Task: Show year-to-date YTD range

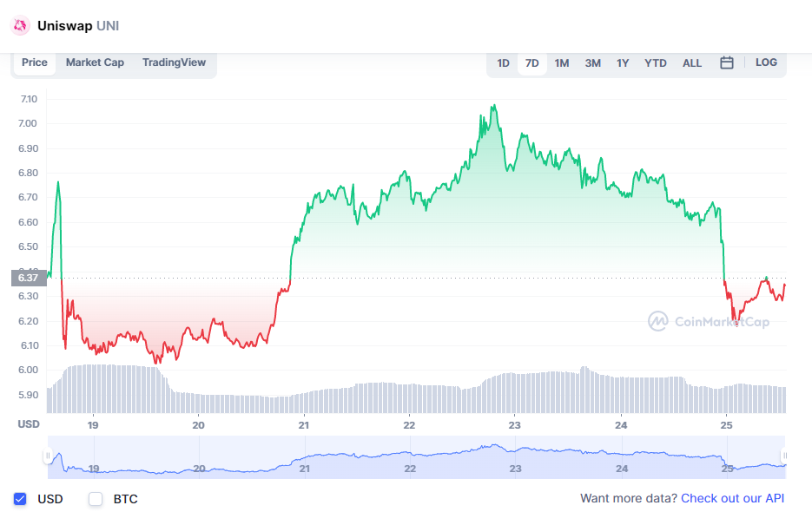Action: 656,63
